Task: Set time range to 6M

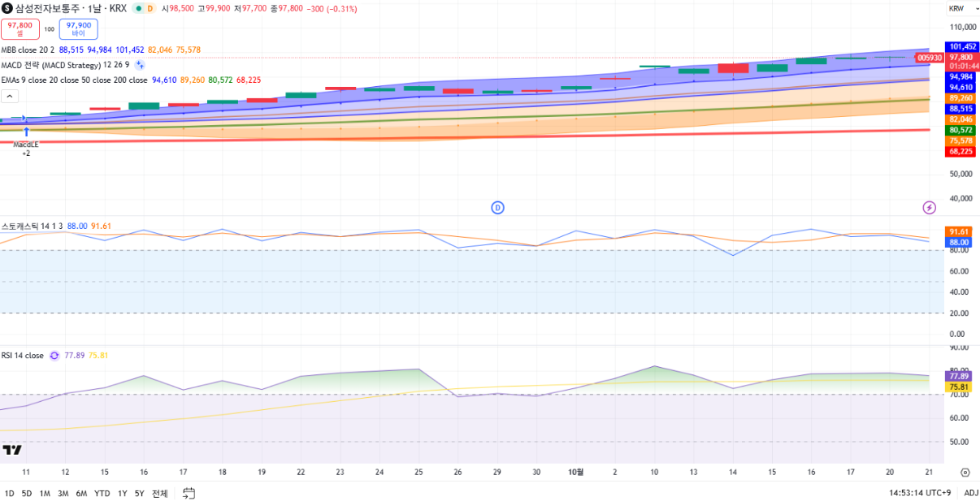Action: 81,493
